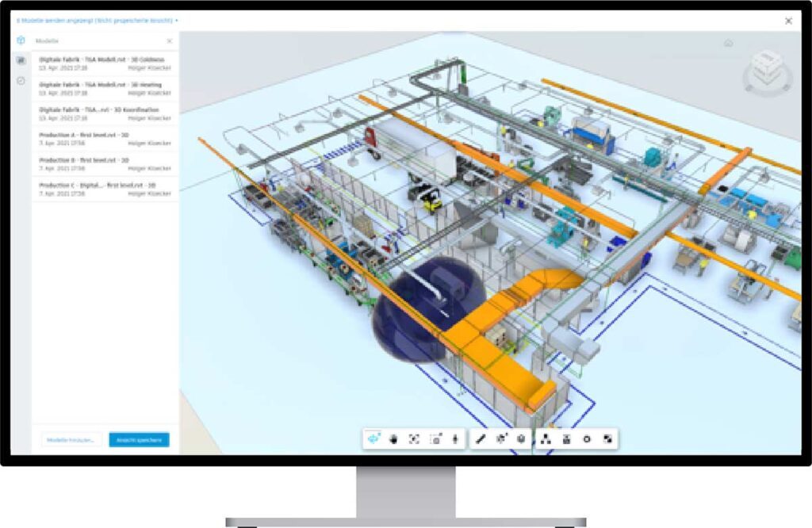Select 'Production A - first level.rvt' model
This screenshot has height=528, width=812.
click(105, 139)
